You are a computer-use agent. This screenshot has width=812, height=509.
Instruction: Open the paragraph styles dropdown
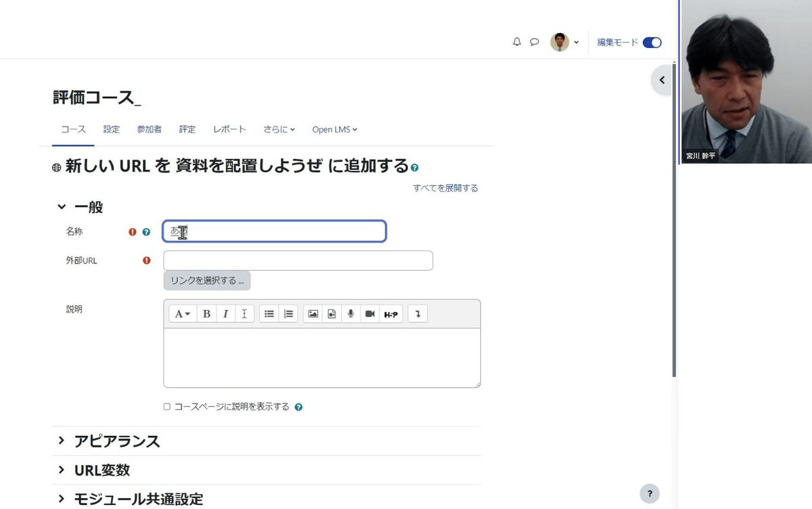tap(183, 314)
